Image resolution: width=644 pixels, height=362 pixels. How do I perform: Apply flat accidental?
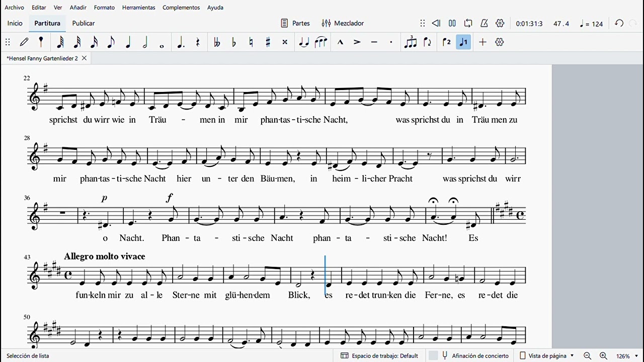[x=234, y=42]
